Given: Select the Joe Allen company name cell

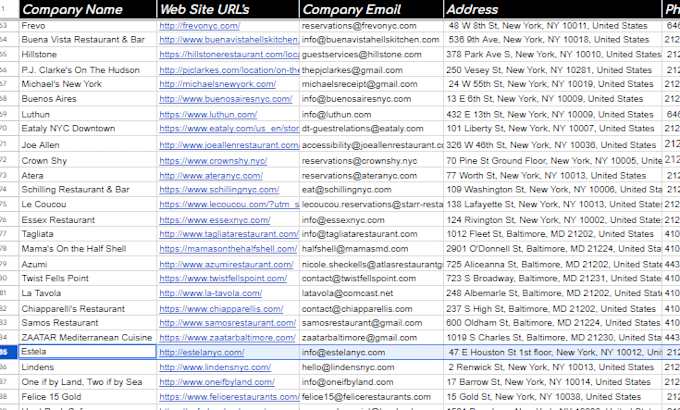Looking at the screenshot, I should pos(88,144).
